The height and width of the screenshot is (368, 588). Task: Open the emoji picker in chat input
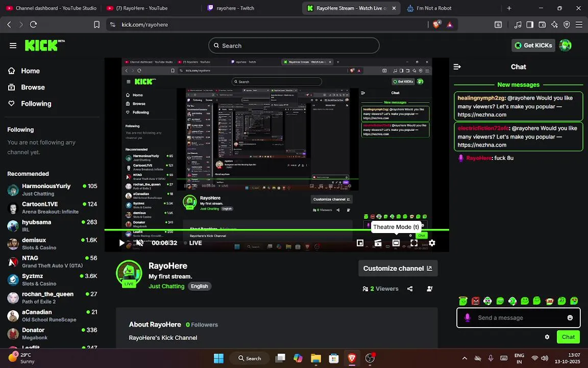coord(570,318)
